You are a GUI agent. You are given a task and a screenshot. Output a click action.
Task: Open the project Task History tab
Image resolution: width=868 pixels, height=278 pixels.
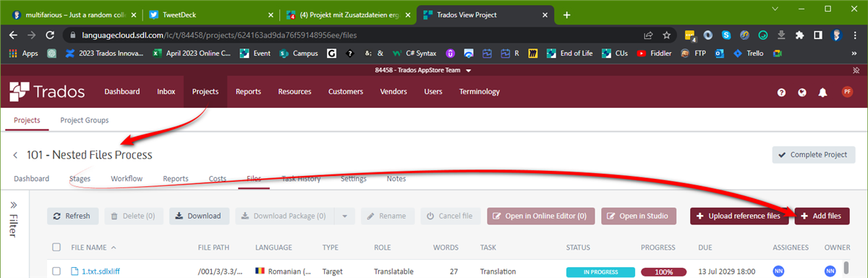(301, 179)
